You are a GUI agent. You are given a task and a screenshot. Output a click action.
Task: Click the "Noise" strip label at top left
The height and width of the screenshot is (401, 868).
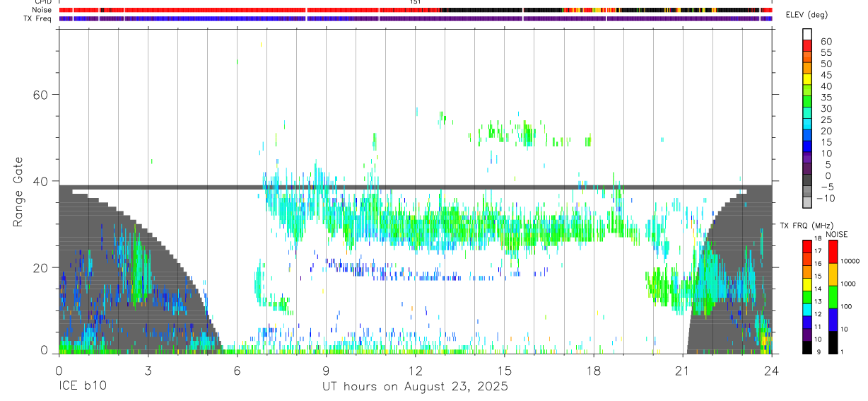click(x=43, y=10)
